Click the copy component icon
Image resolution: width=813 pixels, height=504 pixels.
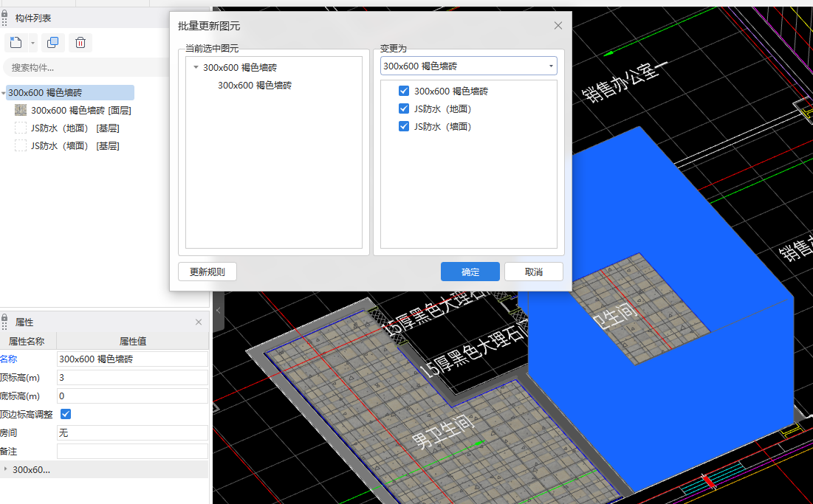click(x=53, y=43)
